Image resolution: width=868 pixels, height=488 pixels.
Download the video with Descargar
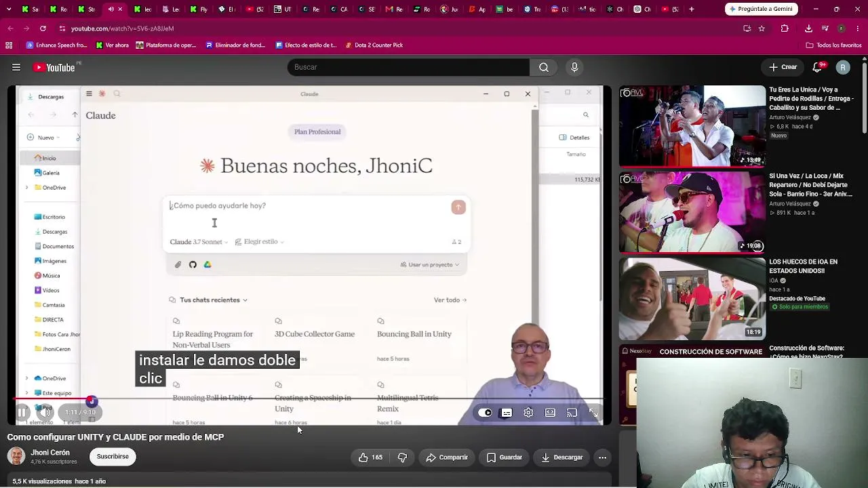click(562, 457)
